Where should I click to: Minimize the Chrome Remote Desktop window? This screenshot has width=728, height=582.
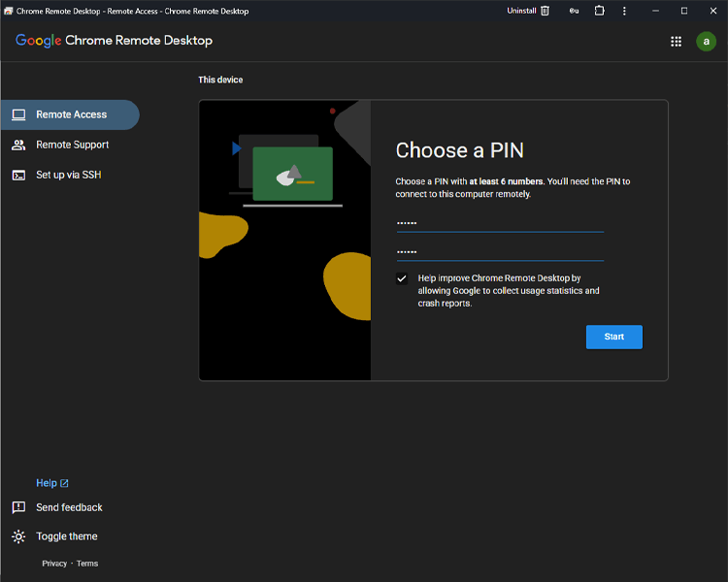[x=655, y=11]
